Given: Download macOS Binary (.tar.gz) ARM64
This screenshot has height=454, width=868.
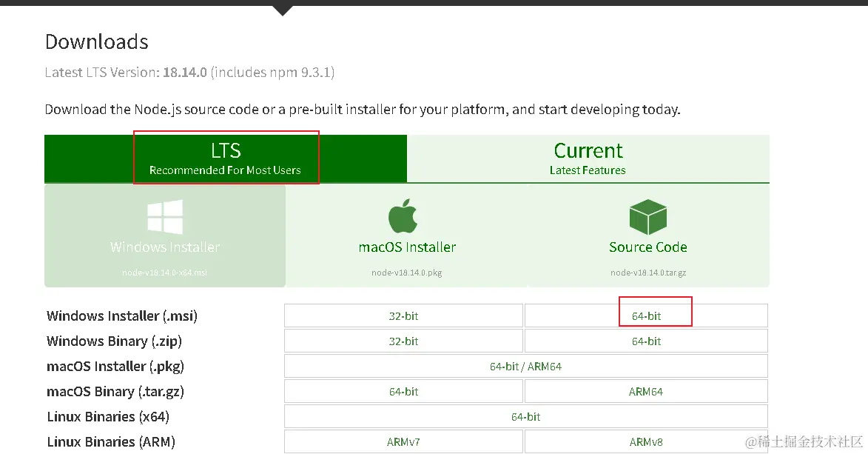Looking at the screenshot, I should (x=646, y=392).
